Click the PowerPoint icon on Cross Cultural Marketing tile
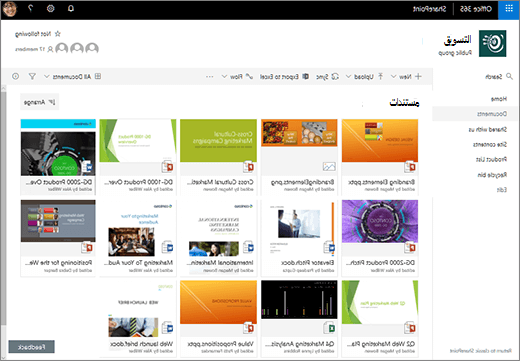 coord(248,167)
